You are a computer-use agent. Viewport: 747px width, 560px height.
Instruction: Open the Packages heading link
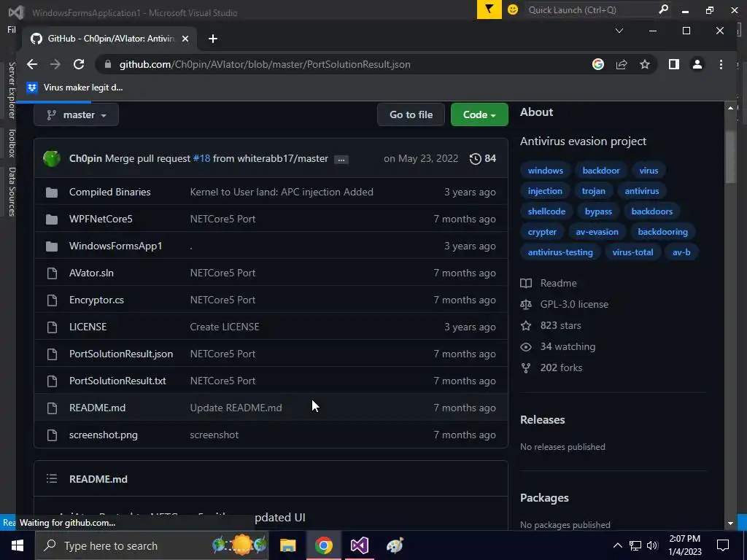(x=544, y=497)
